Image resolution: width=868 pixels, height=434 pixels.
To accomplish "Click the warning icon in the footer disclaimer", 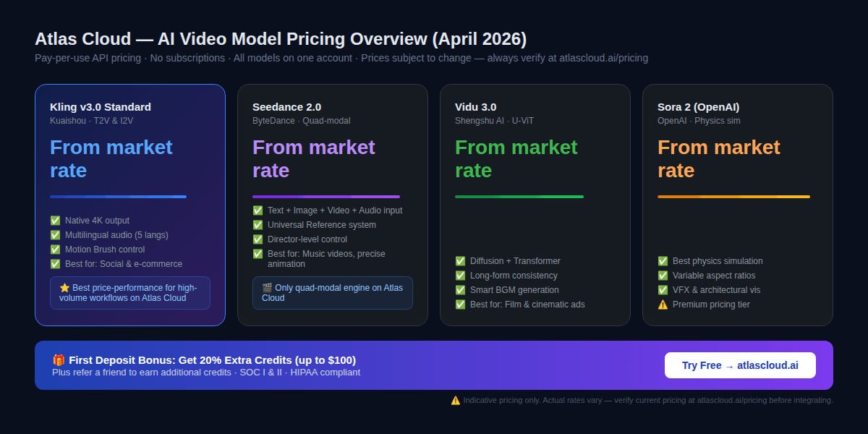I will click(x=456, y=399).
